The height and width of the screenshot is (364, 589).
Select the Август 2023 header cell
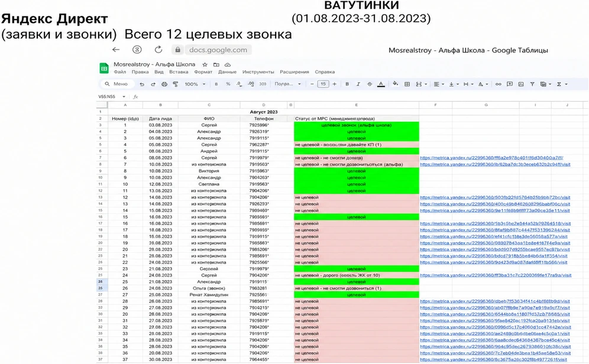pyautogui.click(x=263, y=112)
